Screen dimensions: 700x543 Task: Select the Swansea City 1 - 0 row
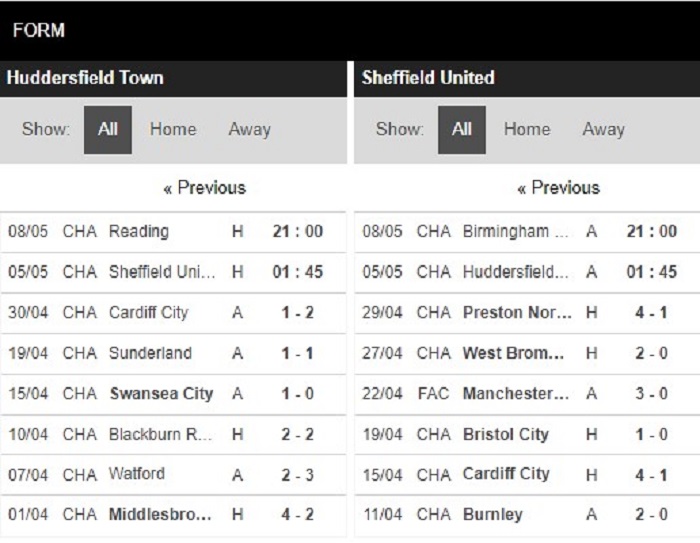coord(173,394)
